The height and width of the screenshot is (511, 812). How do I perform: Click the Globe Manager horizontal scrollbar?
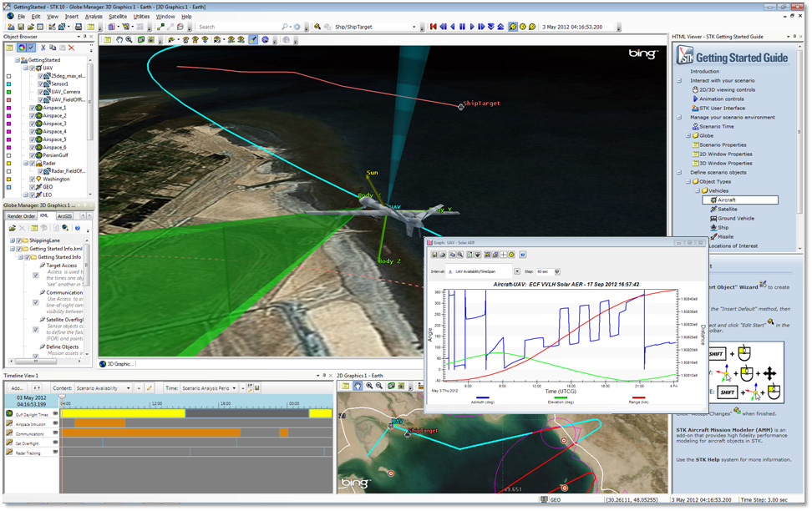[46, 362]
